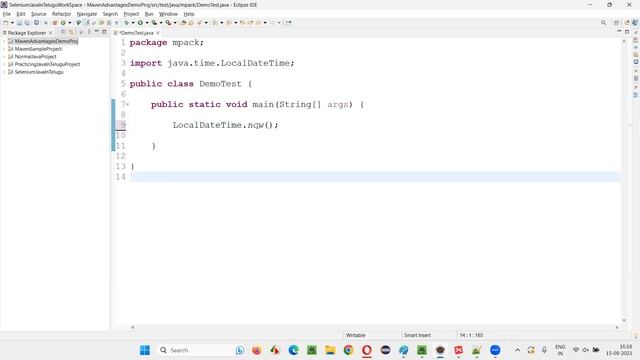This screenshot has width=640, height=360.
Task: Open the Windows Start menu
Action: pos(144,350)
